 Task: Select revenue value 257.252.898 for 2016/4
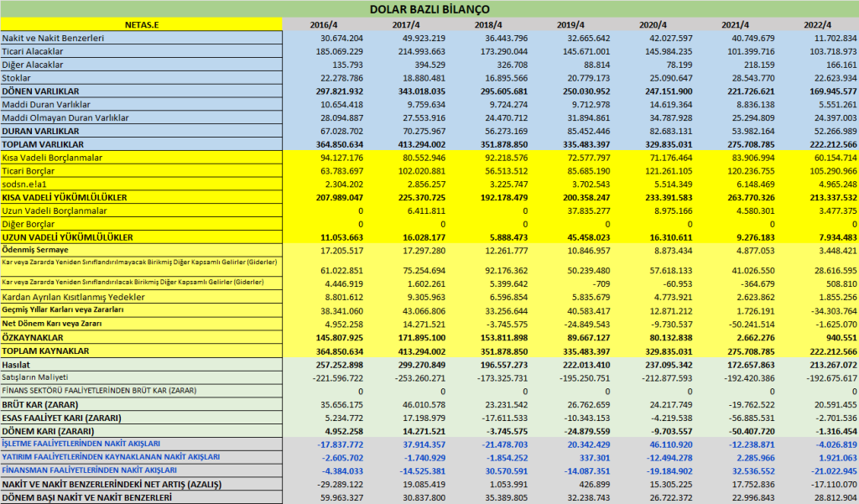(340, 365)
